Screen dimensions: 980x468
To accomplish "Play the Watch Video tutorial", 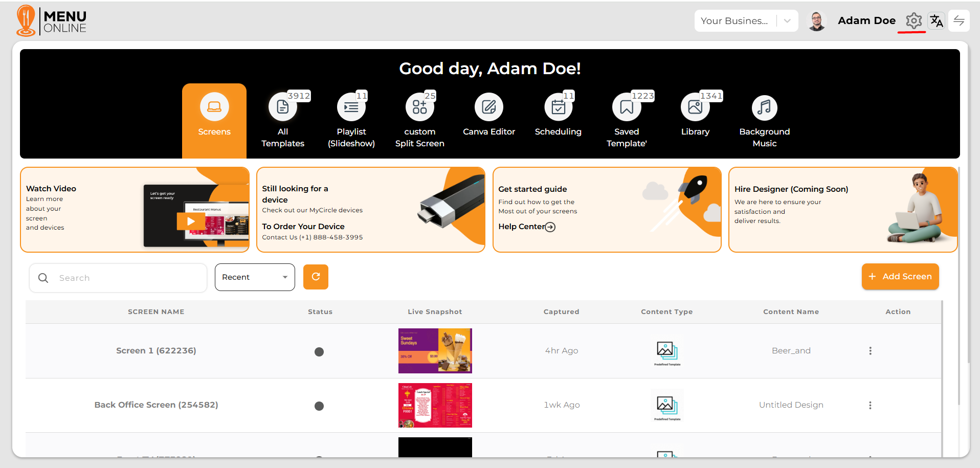I will tap(191, 221).
